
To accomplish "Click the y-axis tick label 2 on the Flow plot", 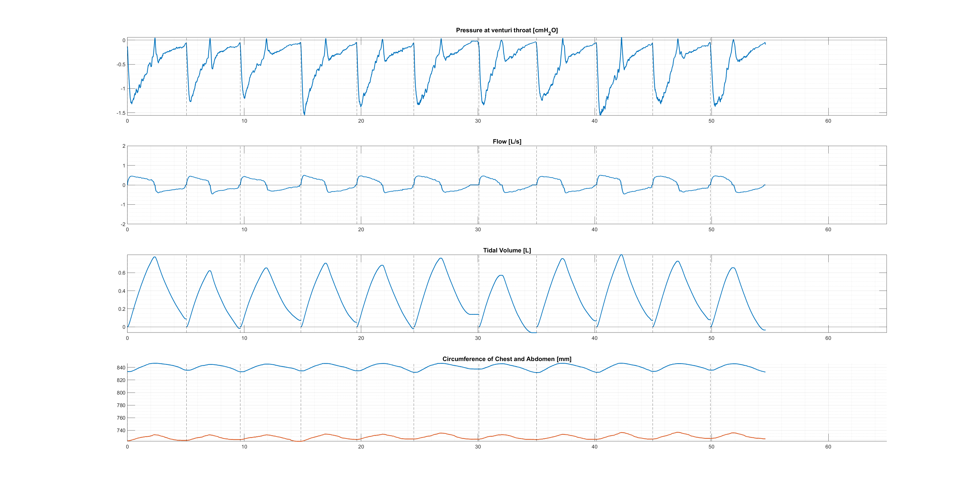I will coord(124,146).
